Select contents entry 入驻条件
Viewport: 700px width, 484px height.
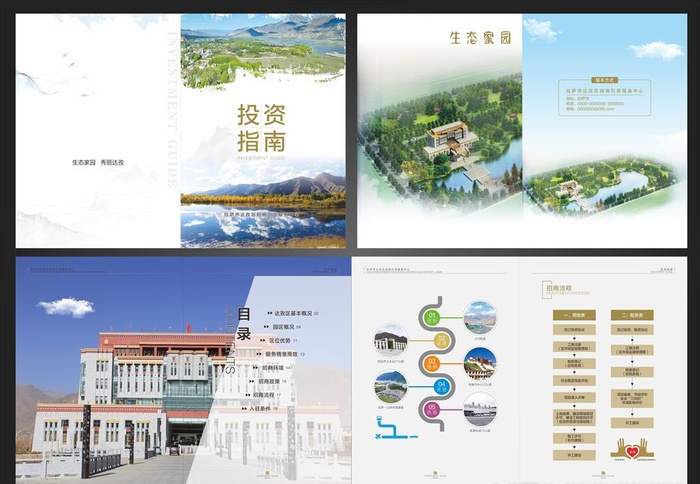(260, 409)
